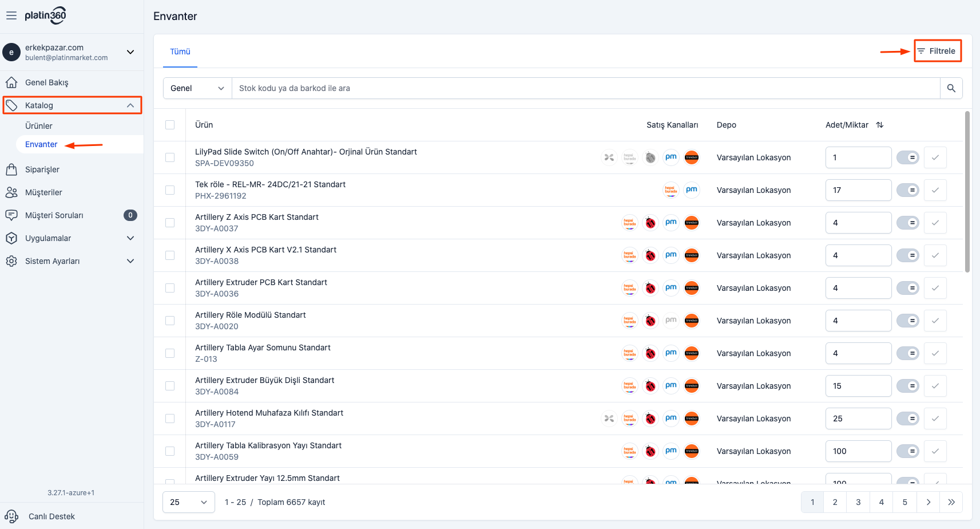Check the select-all header checkbox
The height and width of the screenshot is (529, 980).
[170, 125]
